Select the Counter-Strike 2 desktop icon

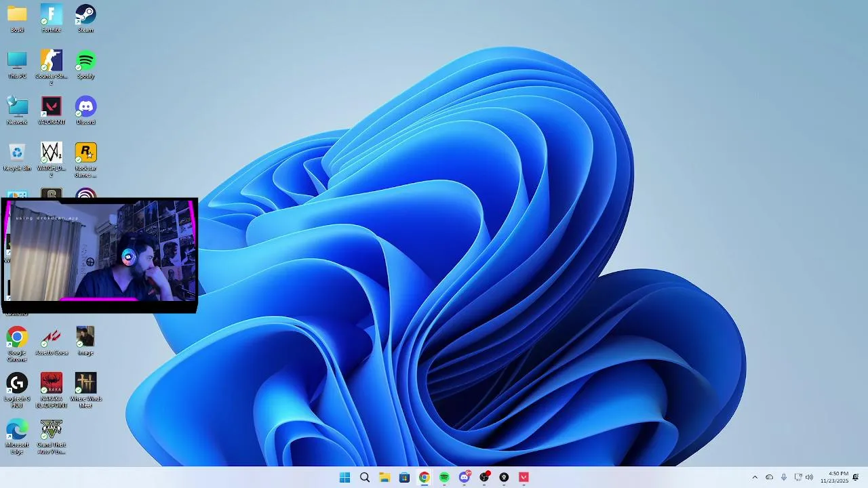click(x=51, y=67)
